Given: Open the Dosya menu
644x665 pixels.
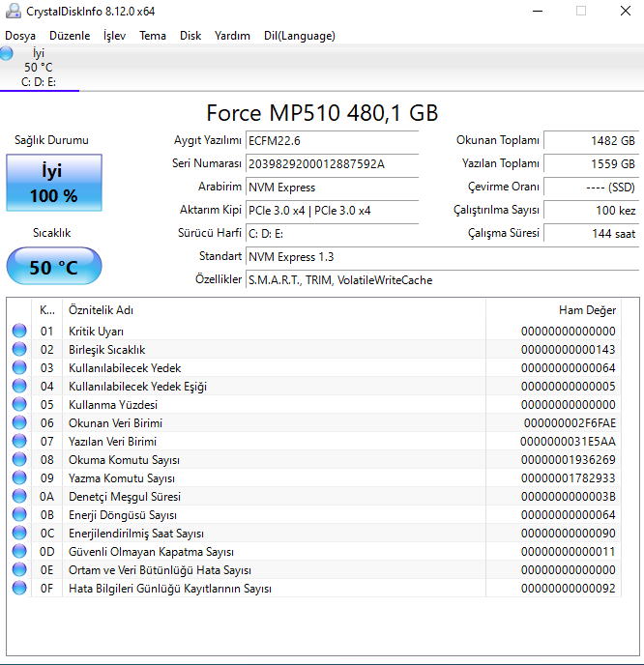Looking at the screenshot, I should (x=20, y=36).
